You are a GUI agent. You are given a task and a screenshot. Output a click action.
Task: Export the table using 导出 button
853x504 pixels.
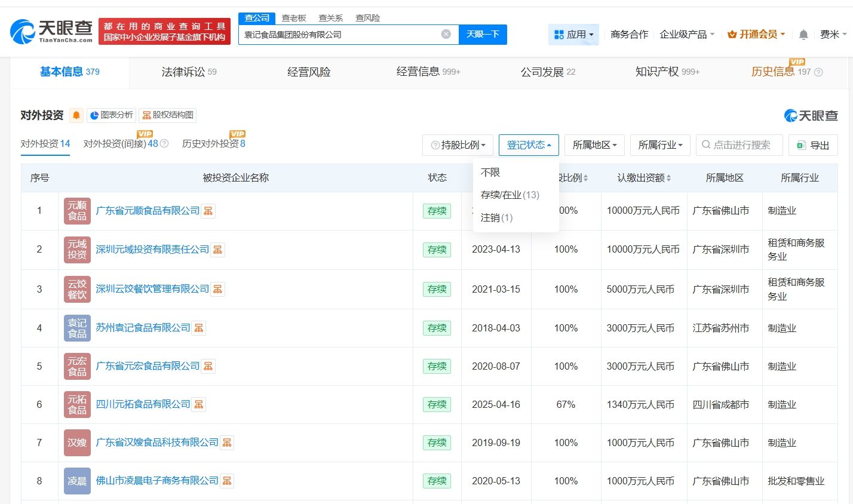[813, 145]
